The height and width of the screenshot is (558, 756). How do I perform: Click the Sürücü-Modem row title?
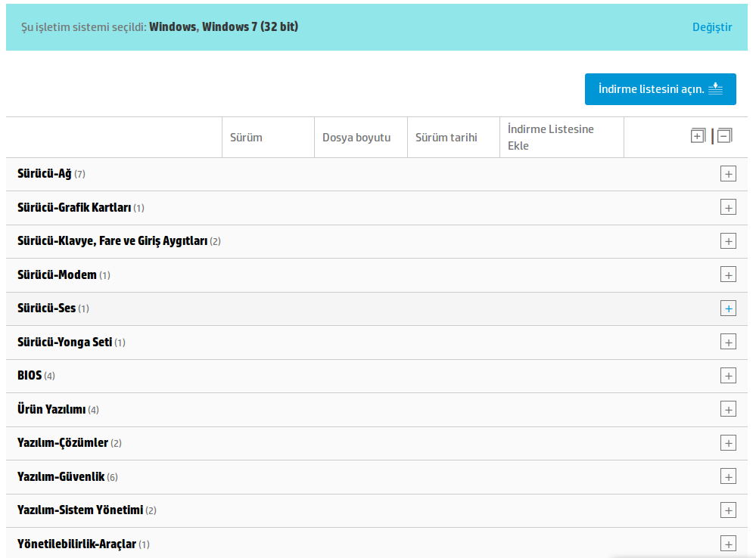click(x=57, y=274)
